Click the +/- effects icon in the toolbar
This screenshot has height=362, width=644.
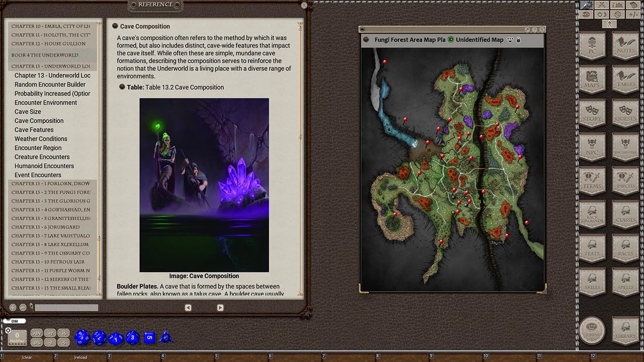coord(632,14)
